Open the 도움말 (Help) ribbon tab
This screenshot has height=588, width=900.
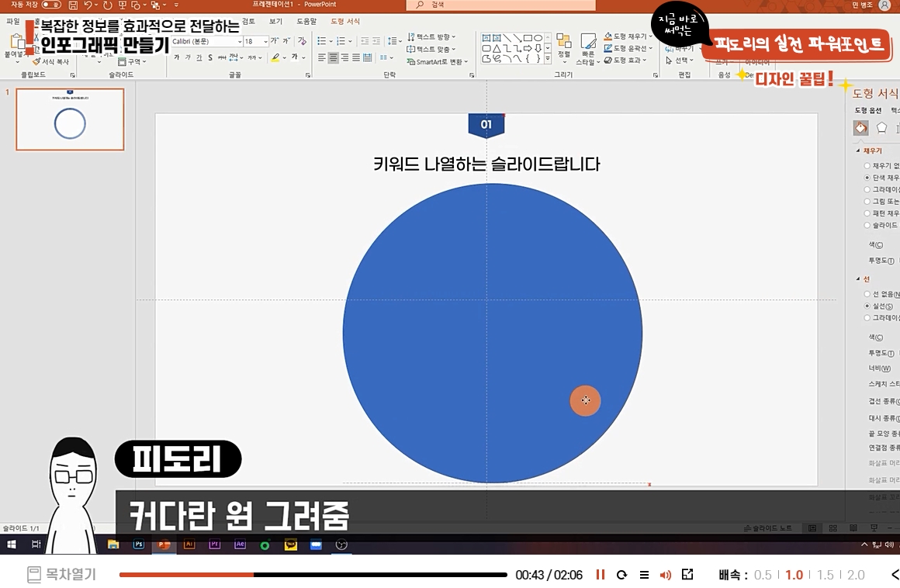point(306,21)
